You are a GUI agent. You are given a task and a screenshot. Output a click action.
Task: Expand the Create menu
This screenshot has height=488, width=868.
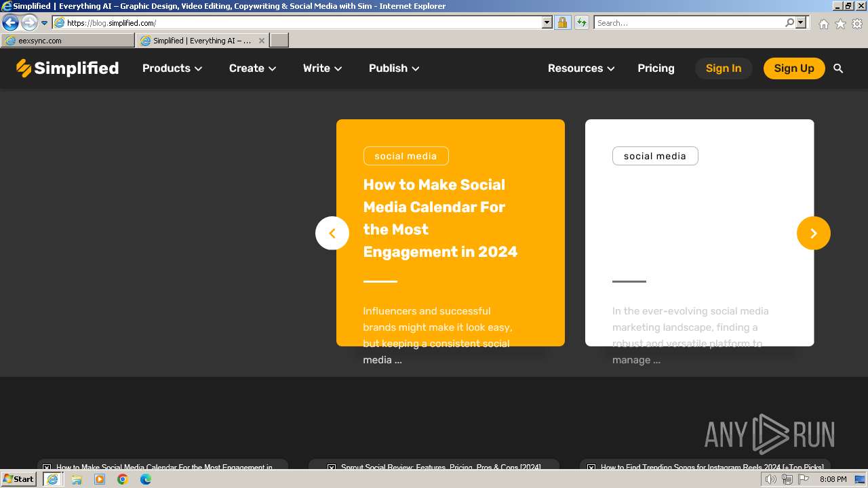pyautogui.click(x=252, y=68)
